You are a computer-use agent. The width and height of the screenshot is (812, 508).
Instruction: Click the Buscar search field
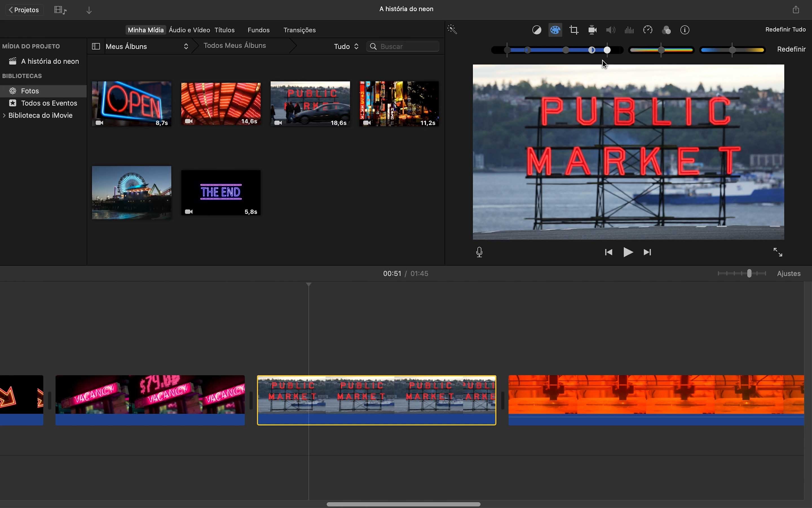(403, 46)
